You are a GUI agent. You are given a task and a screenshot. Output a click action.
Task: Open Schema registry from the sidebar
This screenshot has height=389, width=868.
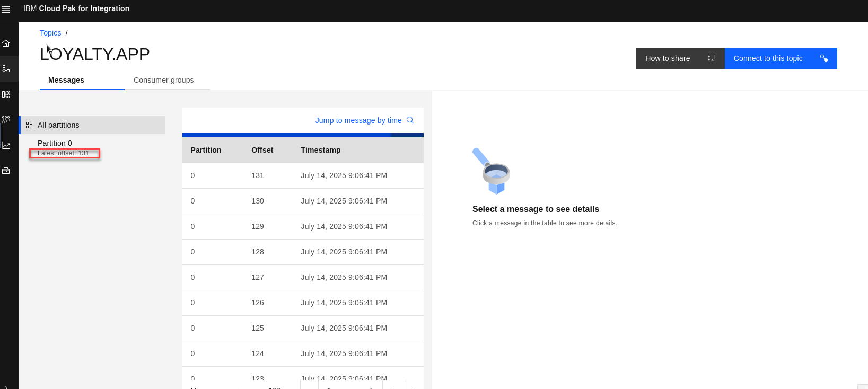[x=6, y=94]
